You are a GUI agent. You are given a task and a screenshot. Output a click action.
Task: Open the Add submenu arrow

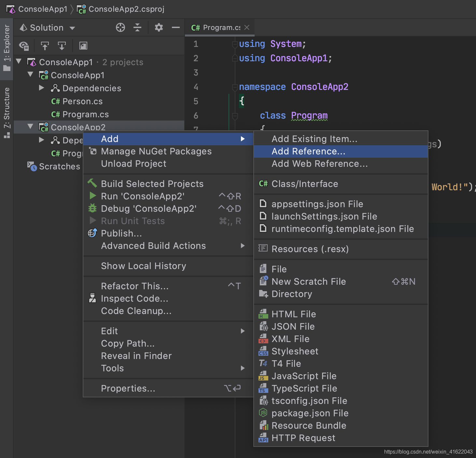243,139
